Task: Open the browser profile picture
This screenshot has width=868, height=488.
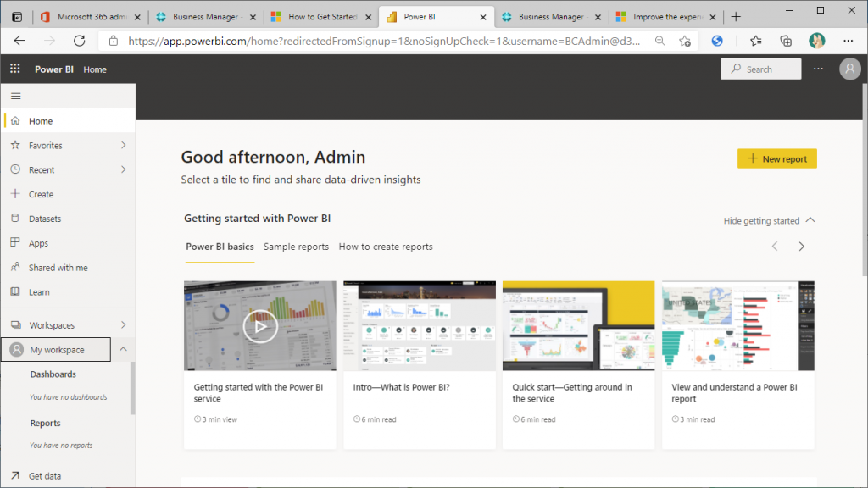Action: pyautogui.click(x=816, y=41)
